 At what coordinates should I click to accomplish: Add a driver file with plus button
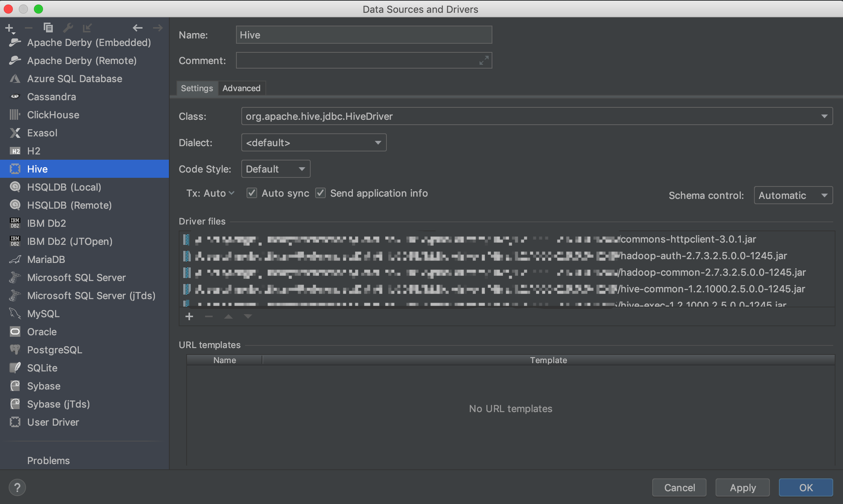(189, 316)
